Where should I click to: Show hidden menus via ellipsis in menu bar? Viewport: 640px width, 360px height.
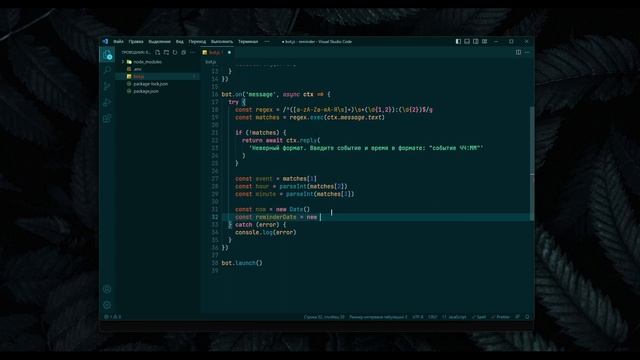pyautogui.click(x=267, y=41)
